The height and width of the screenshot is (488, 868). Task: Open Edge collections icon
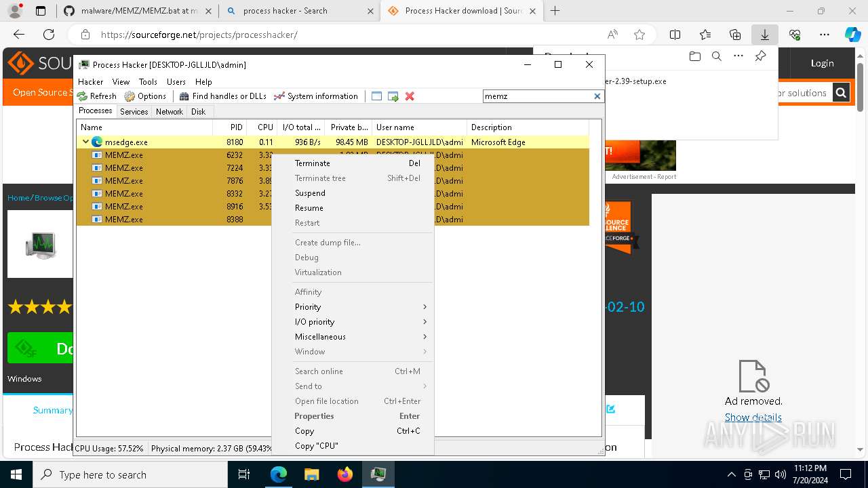735,35
